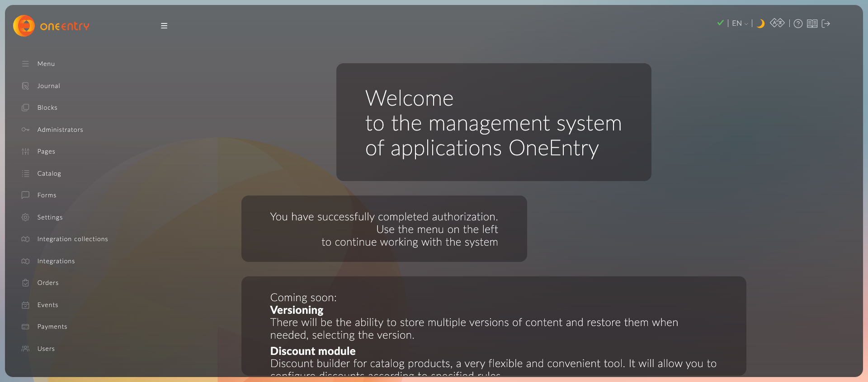This screenshot has height=382, width=868.
Task: Click the "Welcome" title text
Action: (409, 98)
